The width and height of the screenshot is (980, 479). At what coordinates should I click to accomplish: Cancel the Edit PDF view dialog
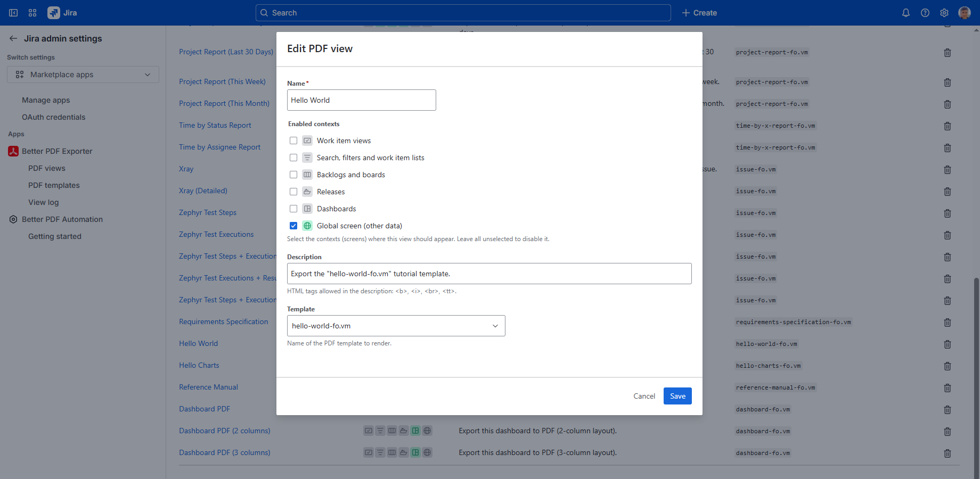pyautogui.click(x=644, y=396)
